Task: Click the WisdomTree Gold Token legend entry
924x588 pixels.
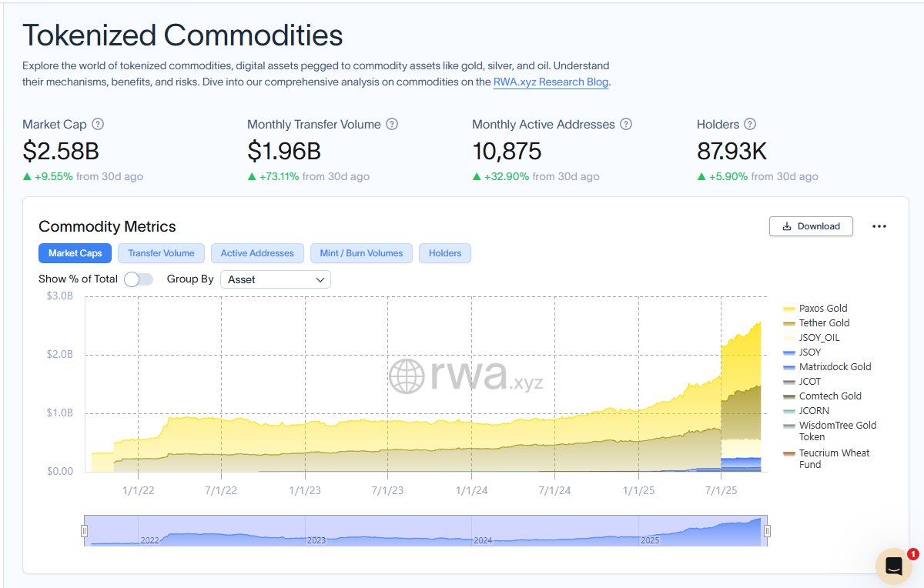Action: pyautogui.click(x=830, y=431)
